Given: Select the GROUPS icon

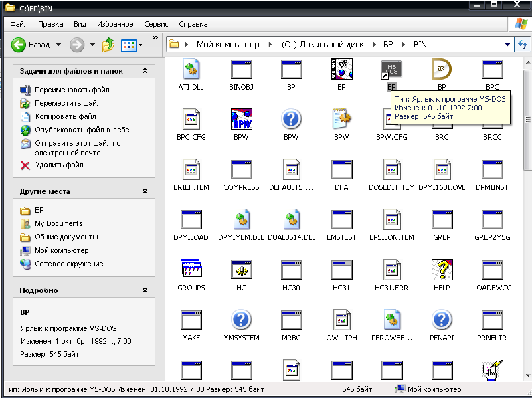Looking at the screenshot, I should pos(191,270).
